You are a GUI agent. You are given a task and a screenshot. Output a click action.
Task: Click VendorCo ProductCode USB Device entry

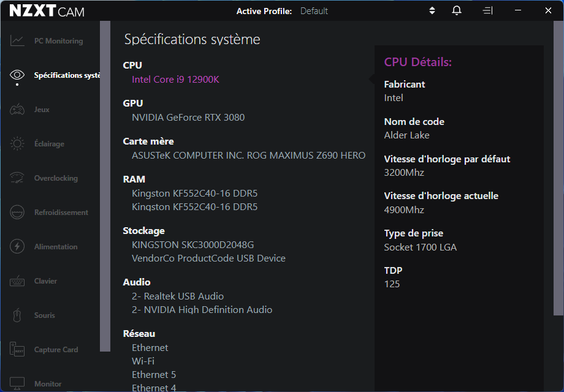pyautogui.click(x=208, y=258)
